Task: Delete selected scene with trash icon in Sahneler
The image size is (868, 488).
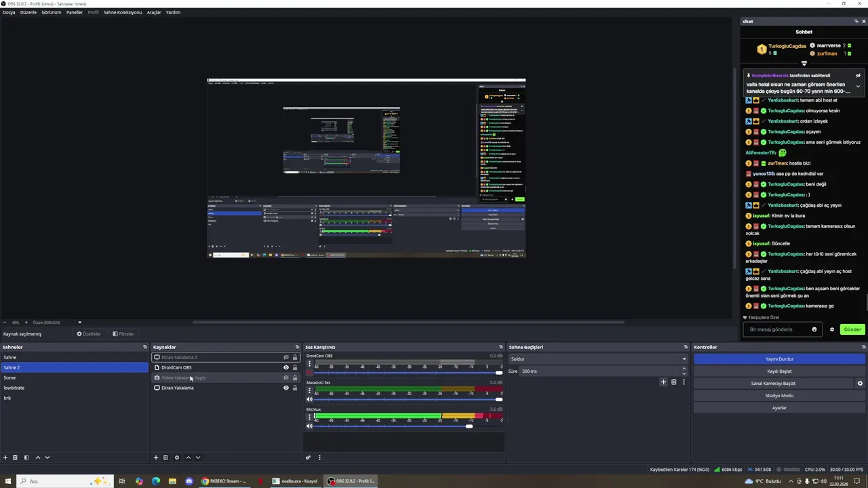Action: pyautogui.click(x=15, y=457)
